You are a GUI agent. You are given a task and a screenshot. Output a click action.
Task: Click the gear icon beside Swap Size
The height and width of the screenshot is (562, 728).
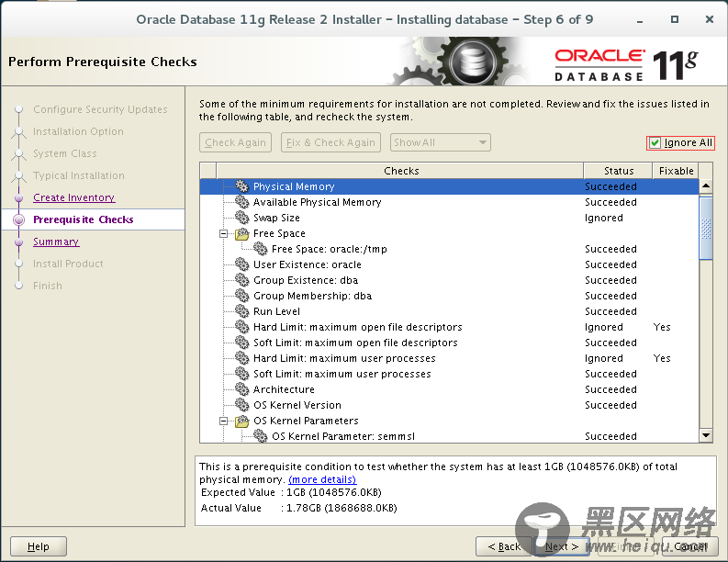pyautogui.click(x=241, y=218)
